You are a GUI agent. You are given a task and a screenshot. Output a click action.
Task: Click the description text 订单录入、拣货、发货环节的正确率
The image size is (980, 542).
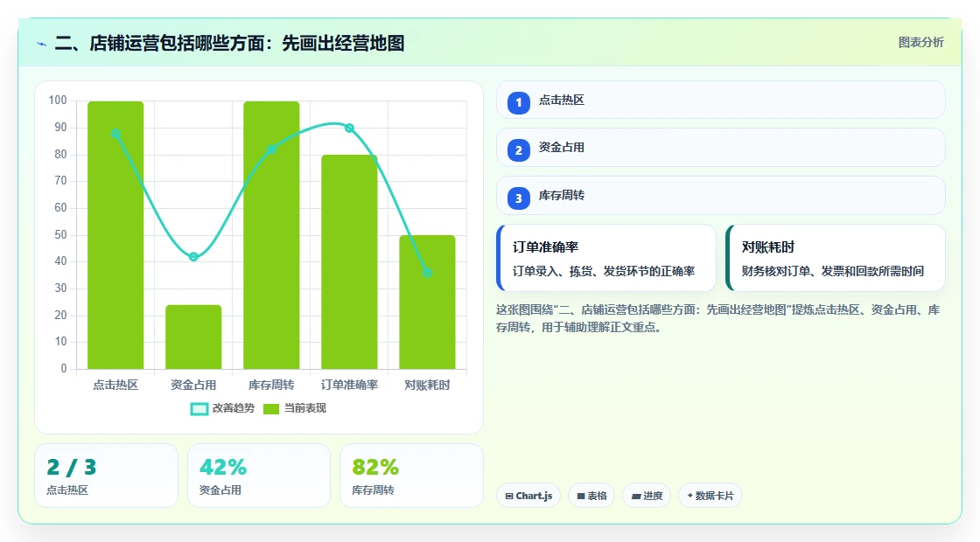604,271
